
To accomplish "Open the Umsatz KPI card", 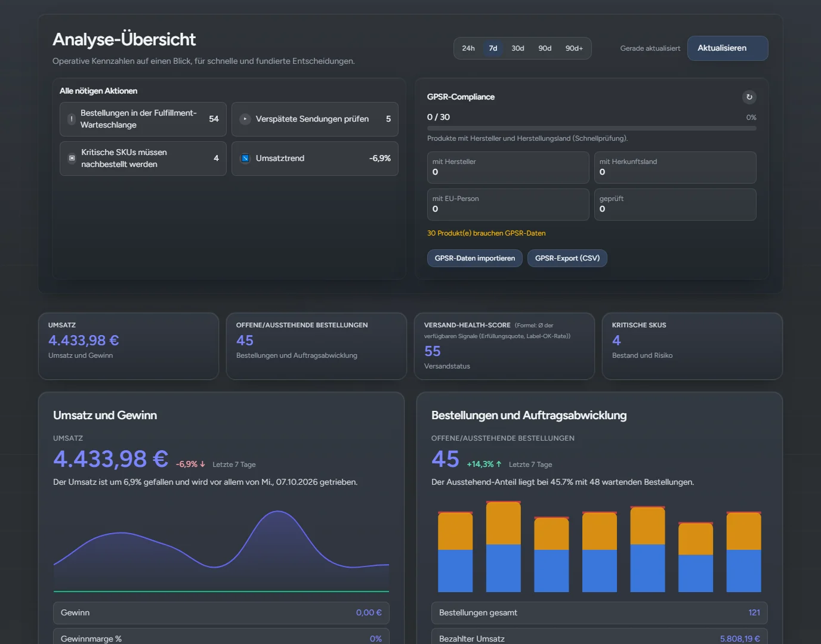I will pyautogui.click(x=128, y=346).
